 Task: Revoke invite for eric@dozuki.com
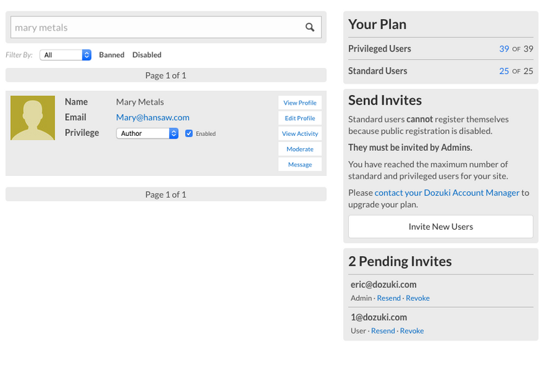coord(418,298)
